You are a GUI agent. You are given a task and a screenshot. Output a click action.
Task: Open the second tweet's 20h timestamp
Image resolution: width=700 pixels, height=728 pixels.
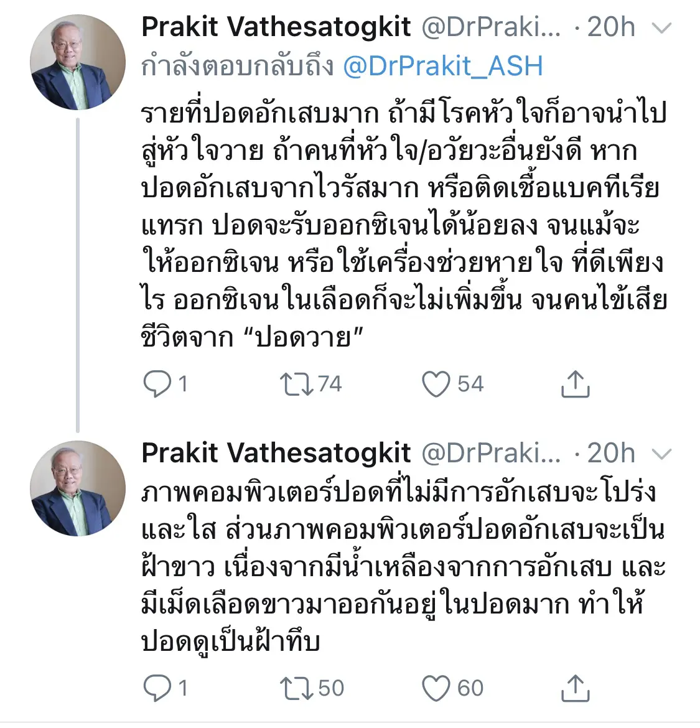coord(611,454)
